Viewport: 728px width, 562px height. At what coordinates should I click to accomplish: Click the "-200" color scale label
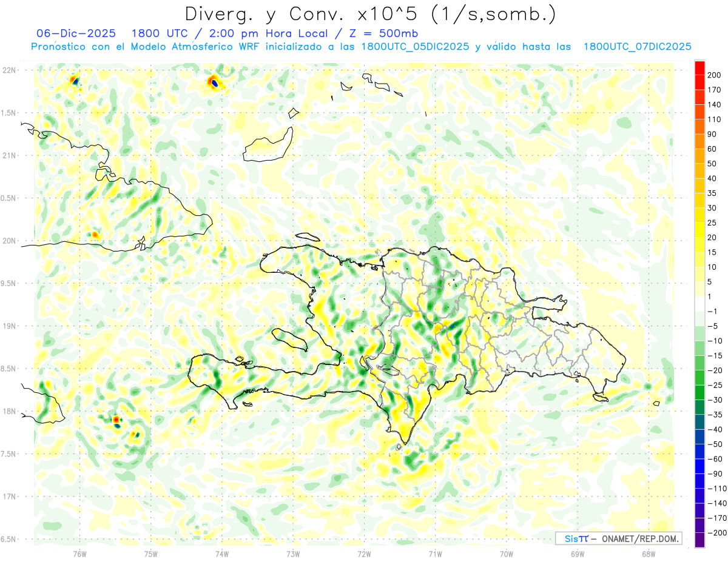pos(716,533)
